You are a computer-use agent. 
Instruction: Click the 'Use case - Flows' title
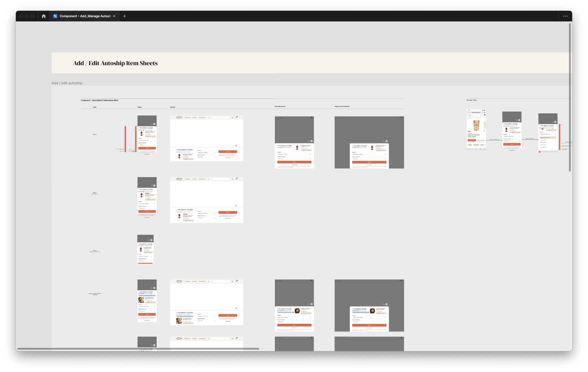coord(472,100)
